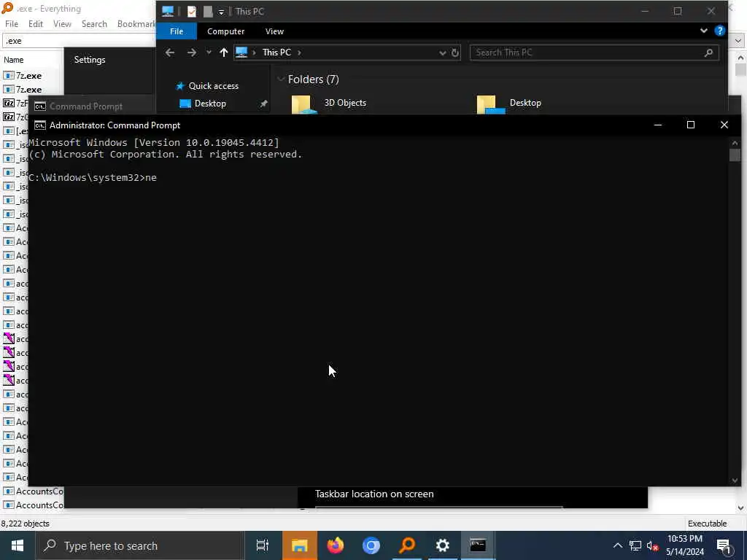Close the Administrator Command Prompt window

(724, 125)
